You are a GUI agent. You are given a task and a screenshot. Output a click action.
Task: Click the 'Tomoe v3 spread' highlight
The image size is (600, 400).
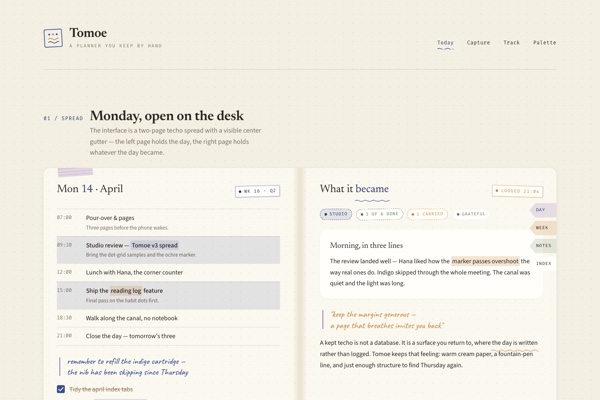tap(155, 245)
